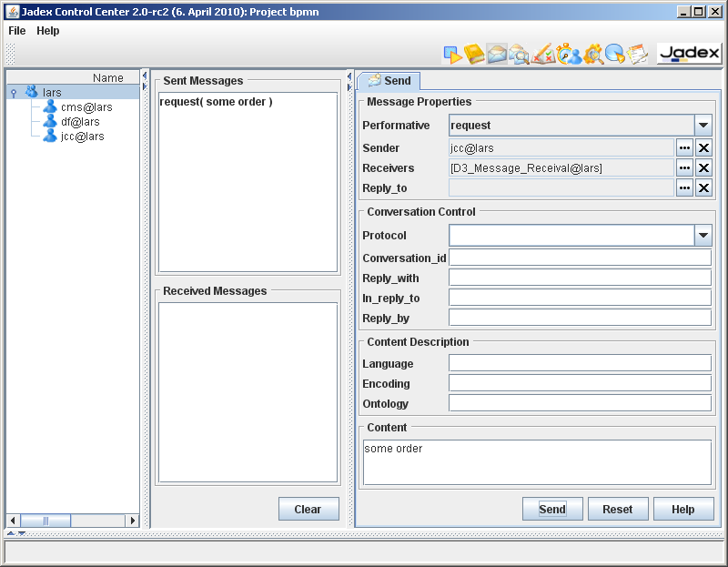This screenshot has width=728, height=567.
Task: Browse Receivers using the ellipsis button
Action: tap(684, 168)
